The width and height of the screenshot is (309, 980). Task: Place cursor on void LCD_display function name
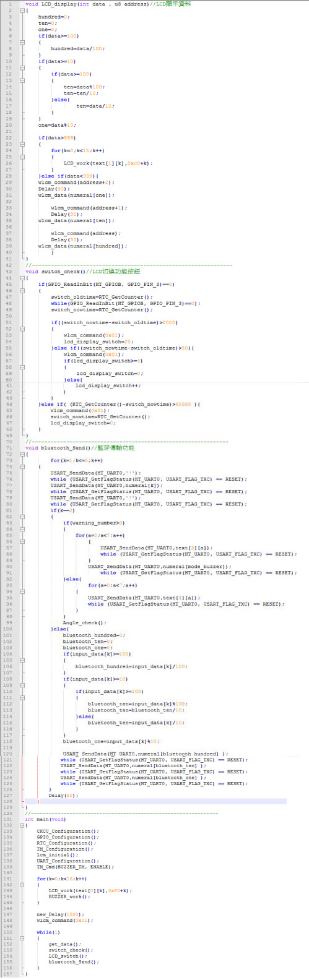pos(58,4)
